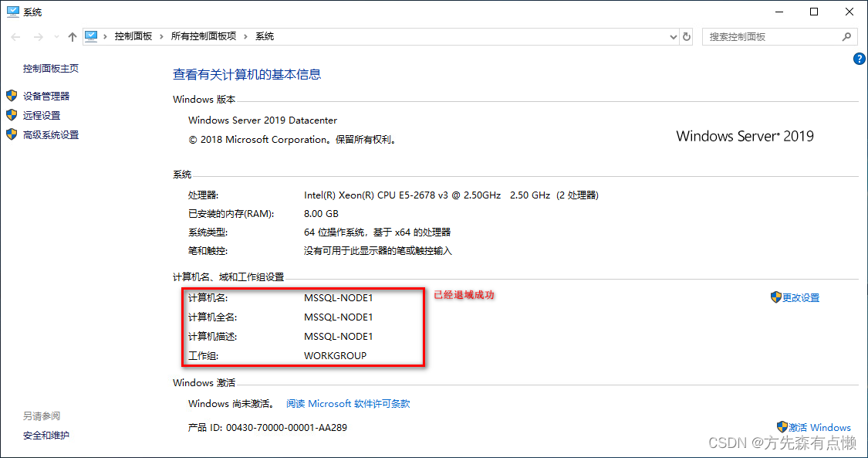Go to 控制面板主页
The height and width of the screenshot is (458, 868).
click(x=51, y=69)
